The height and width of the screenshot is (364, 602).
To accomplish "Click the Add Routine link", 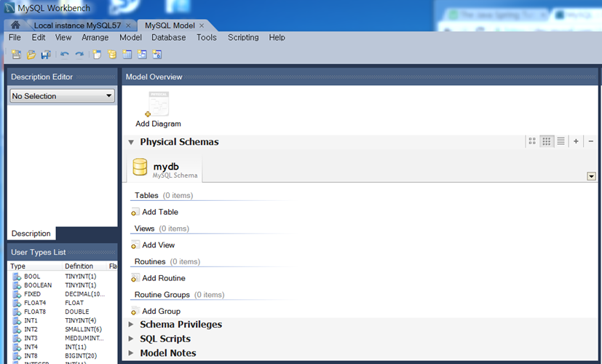I will (164, 278).
